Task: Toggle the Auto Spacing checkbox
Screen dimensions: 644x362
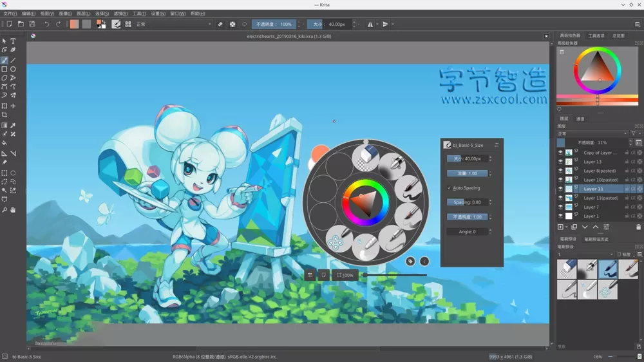Action: tap(450, 188)
